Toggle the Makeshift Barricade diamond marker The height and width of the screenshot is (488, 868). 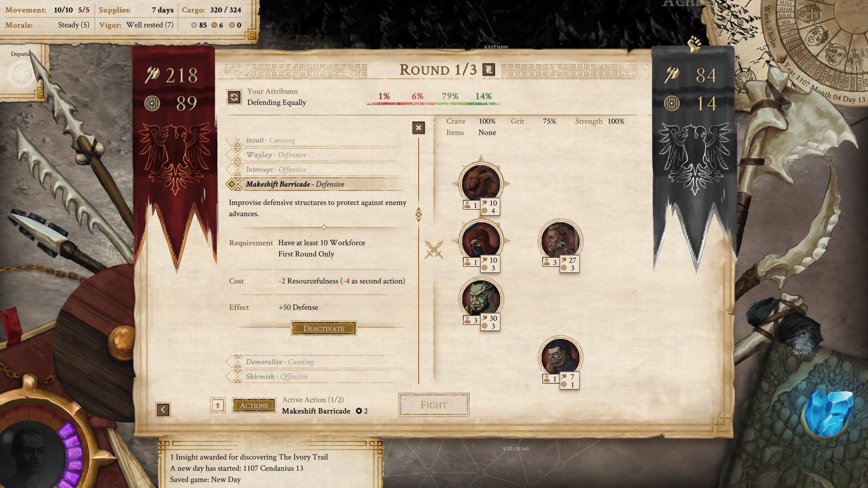(x=232, y=184)
